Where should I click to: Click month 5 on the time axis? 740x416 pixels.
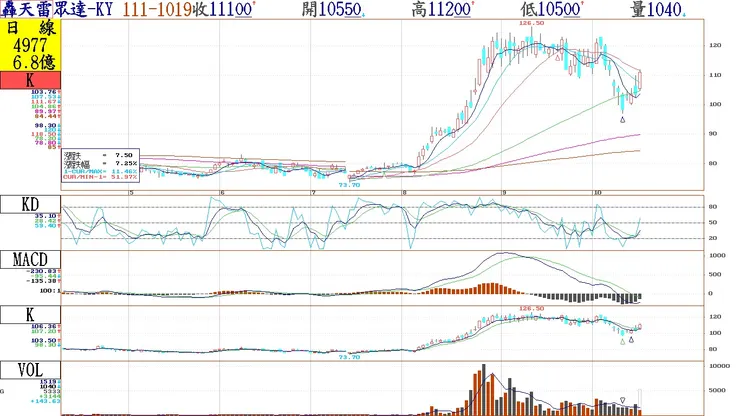[x=132, y=193]
